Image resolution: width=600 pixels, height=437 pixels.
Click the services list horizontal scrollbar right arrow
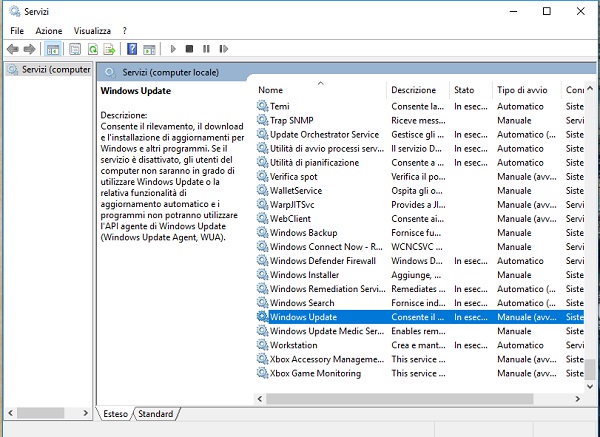[577, 399]
